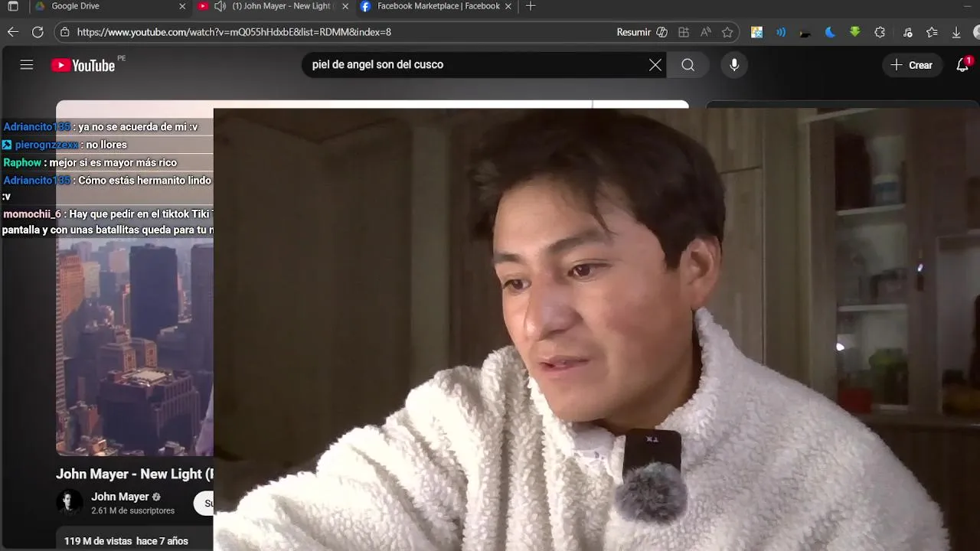
Task: Open the tab actions menu icon
Action: coord(13,6)
